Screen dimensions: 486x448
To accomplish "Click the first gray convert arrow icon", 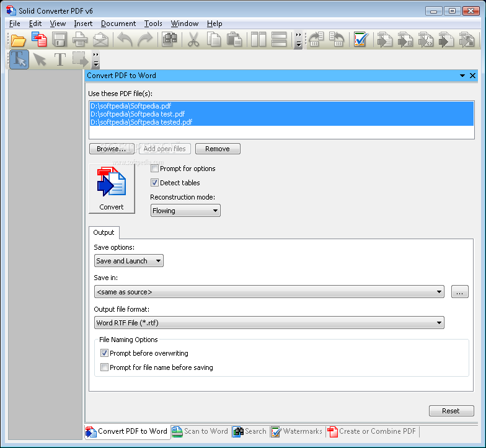I will 384,40.
